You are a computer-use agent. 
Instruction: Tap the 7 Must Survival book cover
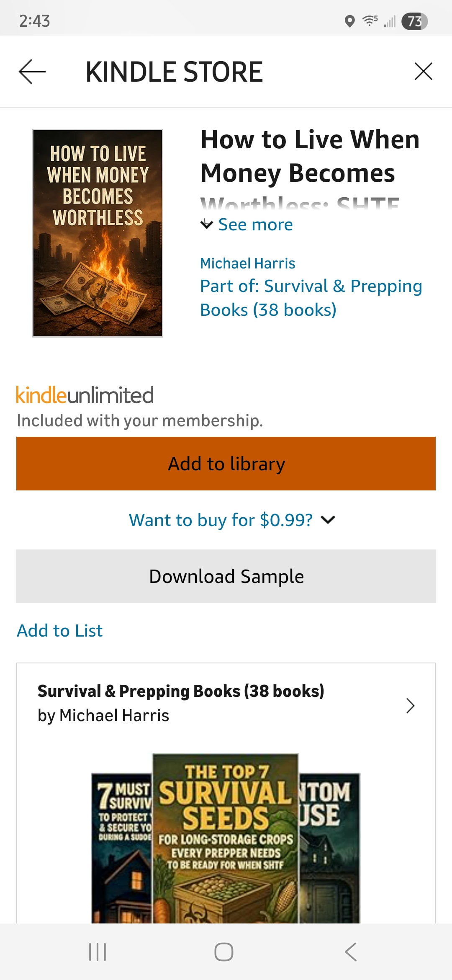[122, 846]
